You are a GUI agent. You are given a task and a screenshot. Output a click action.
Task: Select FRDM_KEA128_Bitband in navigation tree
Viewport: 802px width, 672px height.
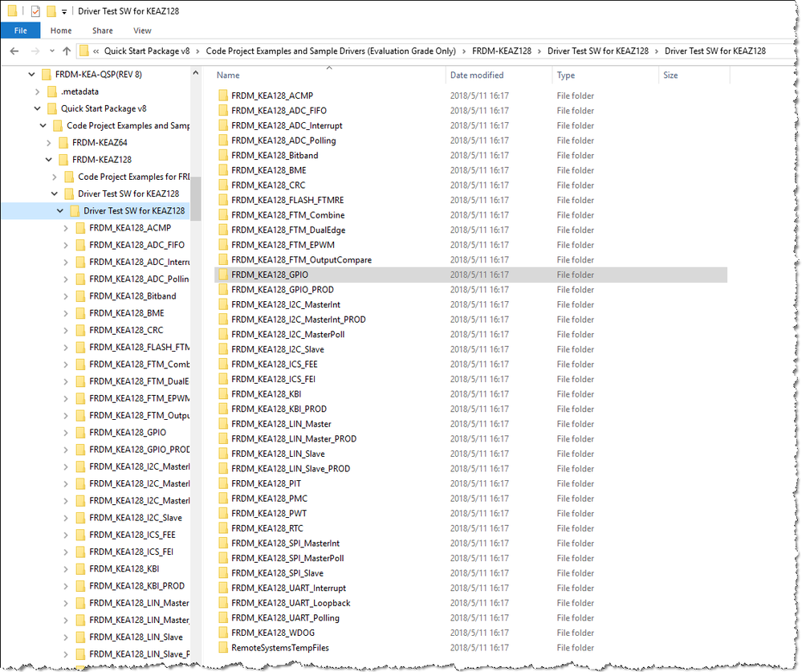132,296
